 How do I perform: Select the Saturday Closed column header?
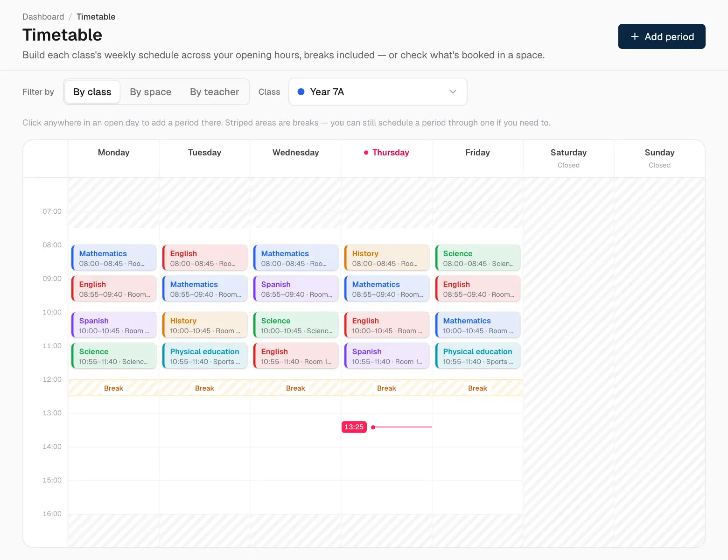(569, 159)
